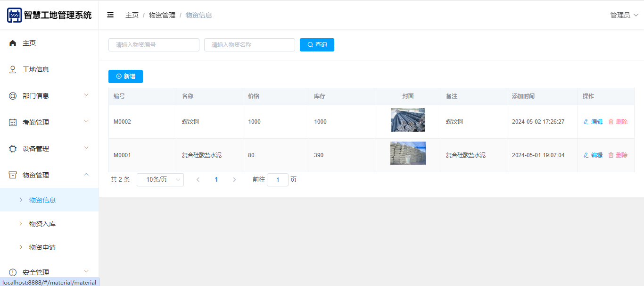
Task: Select 物资入库 submenu item
Action: 42,224
